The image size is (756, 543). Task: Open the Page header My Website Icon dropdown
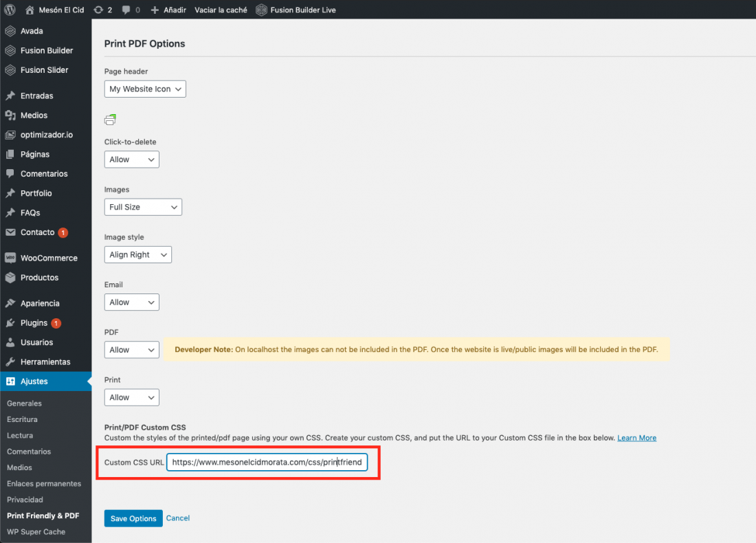[145, 89]
